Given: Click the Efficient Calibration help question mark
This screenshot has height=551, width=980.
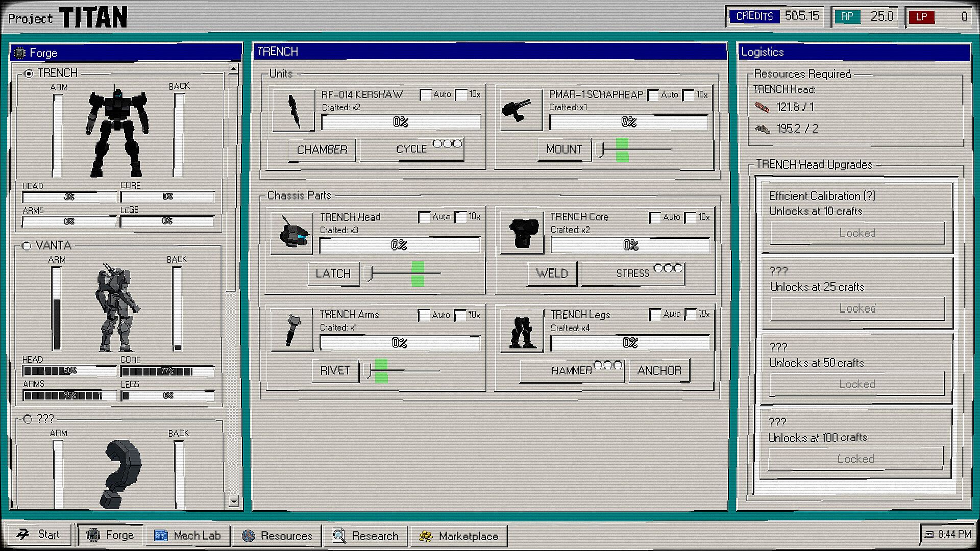Looking at the screenshot, I should point(870,196).
